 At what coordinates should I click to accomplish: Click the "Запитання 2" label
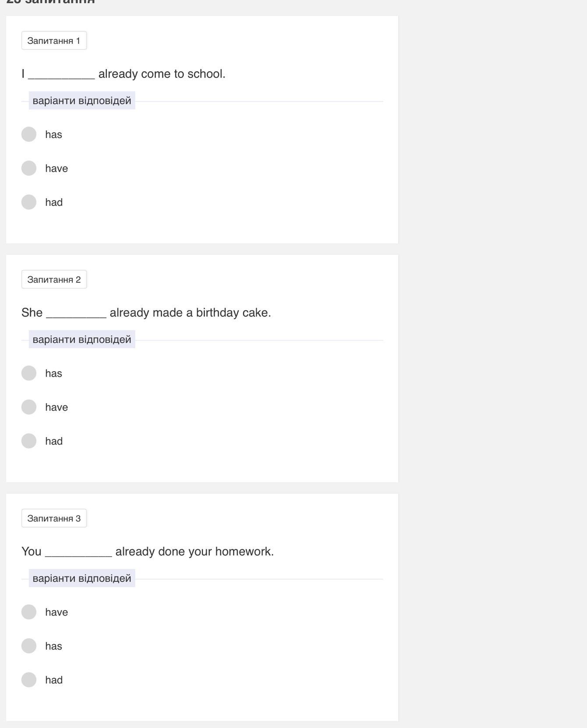pos(54,280)
